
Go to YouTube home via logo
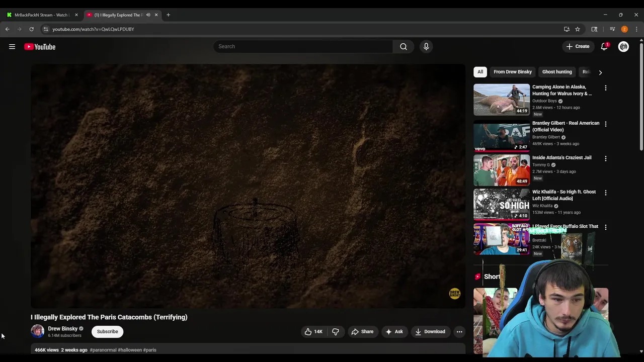coord(40,47)
